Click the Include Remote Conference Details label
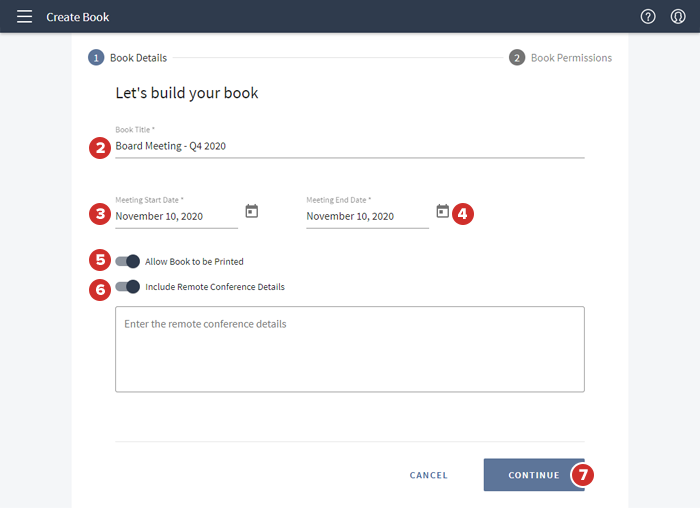Screen dimensions: 700x508 point(215,287)
